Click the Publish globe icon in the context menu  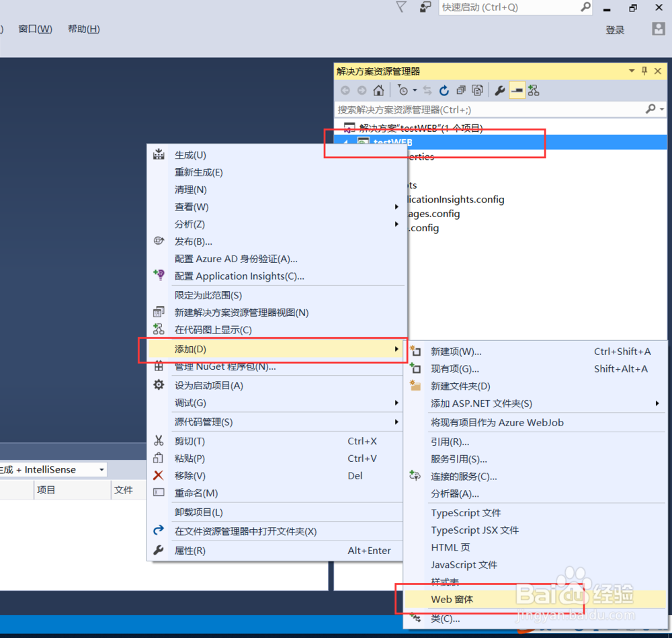159,241
